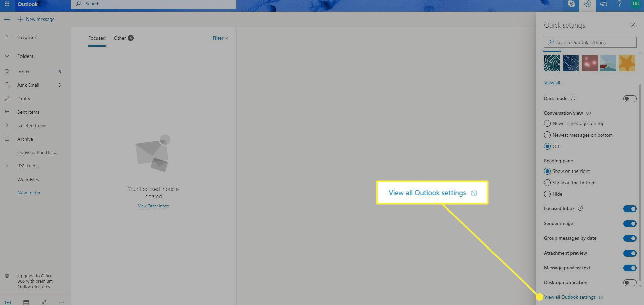Click View all themes link
The width and height of the screenshot is (644, 305).
pyautogui.click(x=552, y=83)
